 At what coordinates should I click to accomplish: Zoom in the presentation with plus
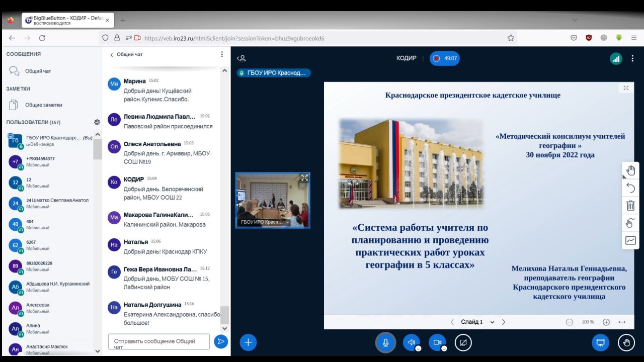pyautogui.click(x=606, y=322)
